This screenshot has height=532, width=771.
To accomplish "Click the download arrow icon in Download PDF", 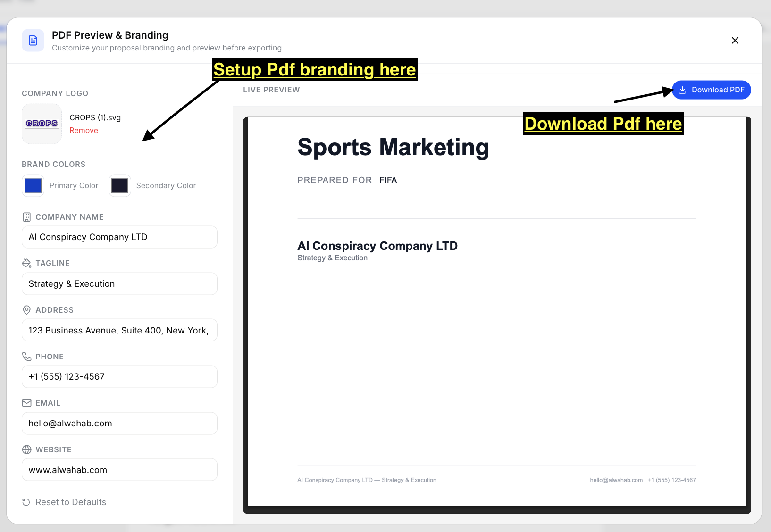I will 682,90.
